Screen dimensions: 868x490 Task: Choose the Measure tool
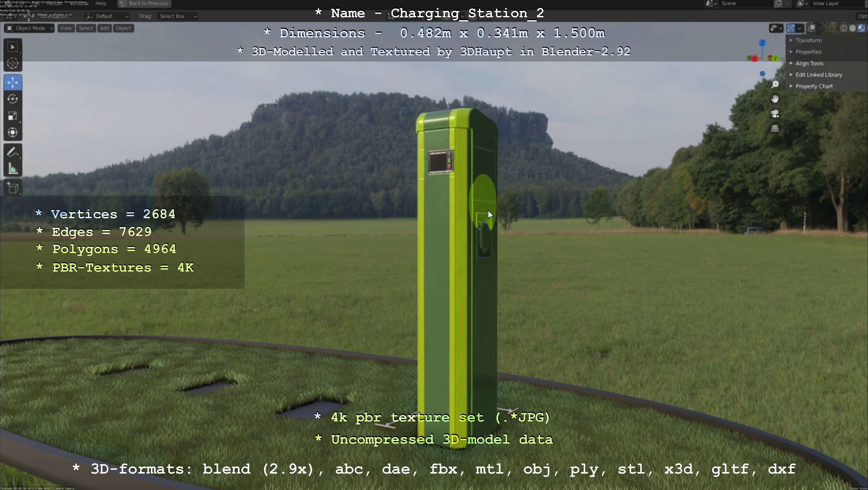coord(13,169)
